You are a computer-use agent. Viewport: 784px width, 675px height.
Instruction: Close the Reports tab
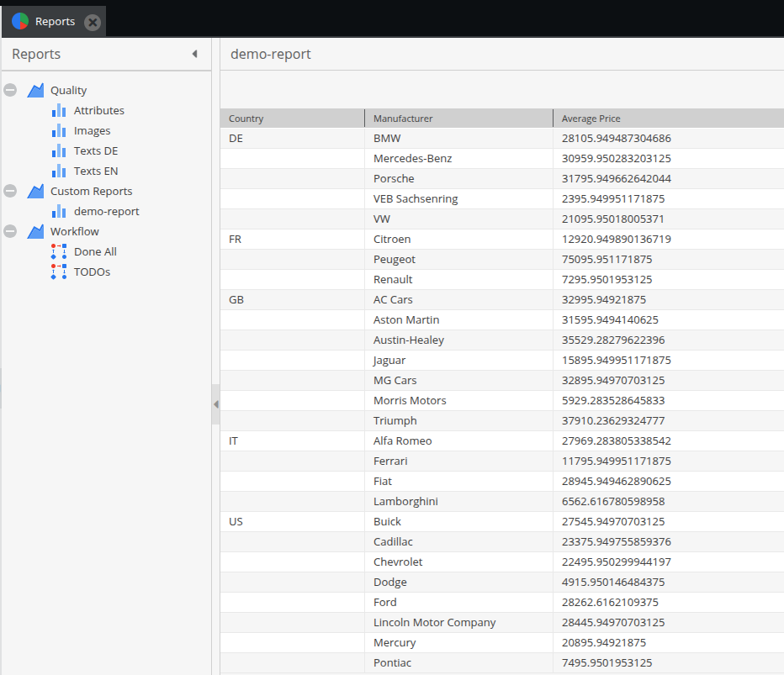tap(92, 23)
